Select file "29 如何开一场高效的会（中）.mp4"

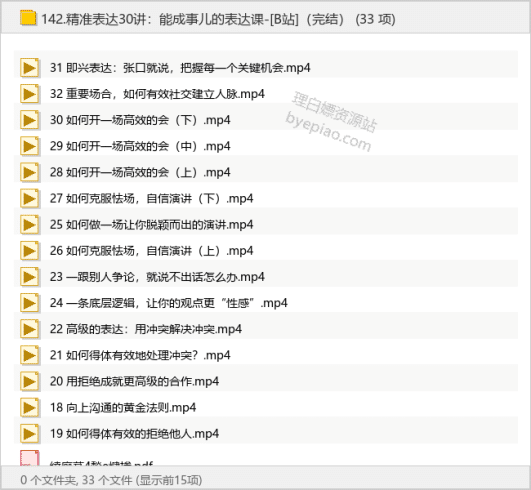[140, 146]
